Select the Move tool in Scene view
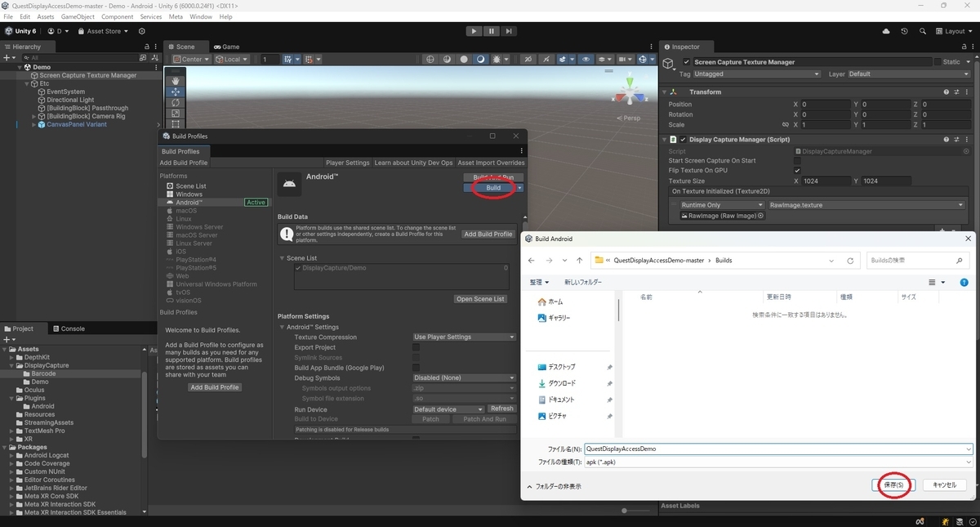980x527 pixels. coord(176,92)
